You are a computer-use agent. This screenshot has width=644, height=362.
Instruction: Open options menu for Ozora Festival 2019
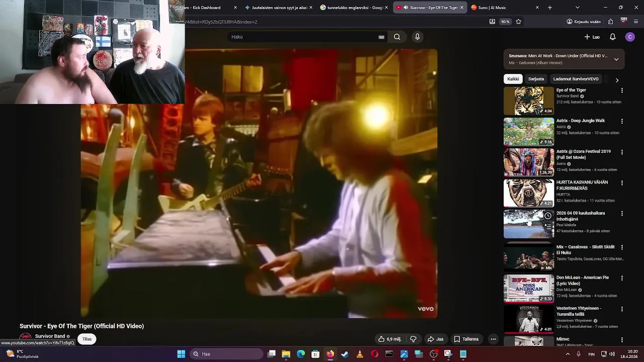[622, 152]
